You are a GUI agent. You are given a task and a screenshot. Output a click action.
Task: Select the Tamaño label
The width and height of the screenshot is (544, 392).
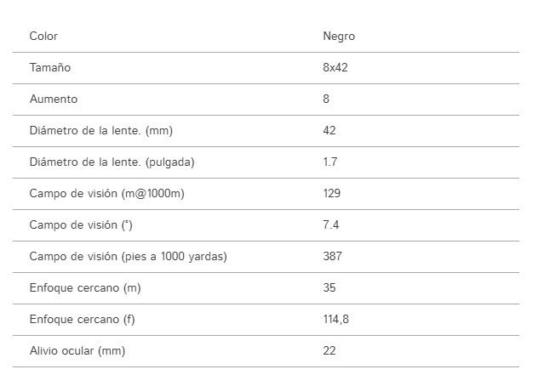50,67
